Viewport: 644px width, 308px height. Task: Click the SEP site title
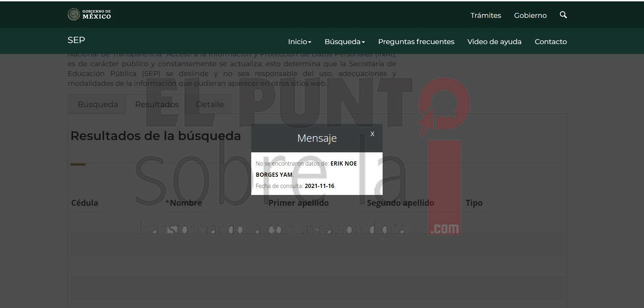click(76, 40)
